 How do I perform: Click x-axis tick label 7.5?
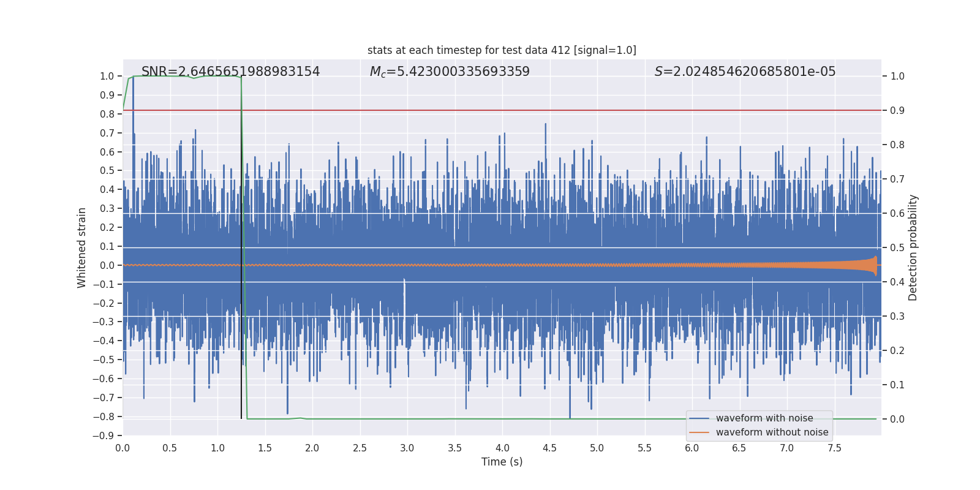point(834,448)
